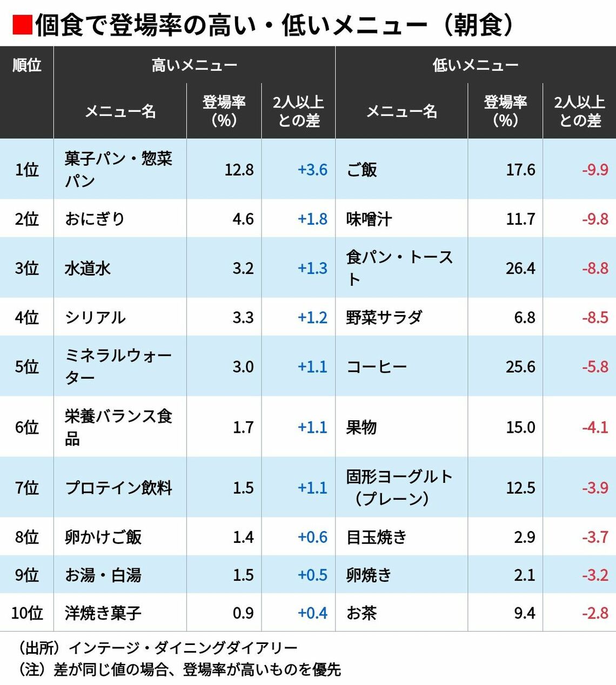
Task: Select the 高いメニュー header
Action: coord(194,65)
